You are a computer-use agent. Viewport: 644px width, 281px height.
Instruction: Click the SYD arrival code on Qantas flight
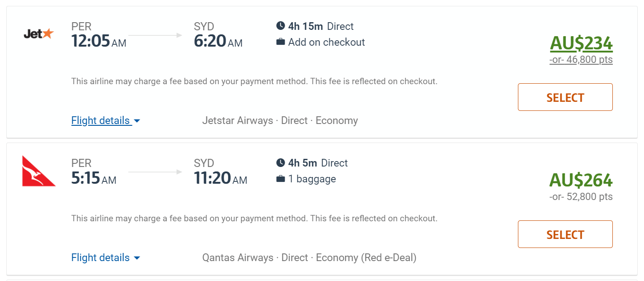click(204, 163)
